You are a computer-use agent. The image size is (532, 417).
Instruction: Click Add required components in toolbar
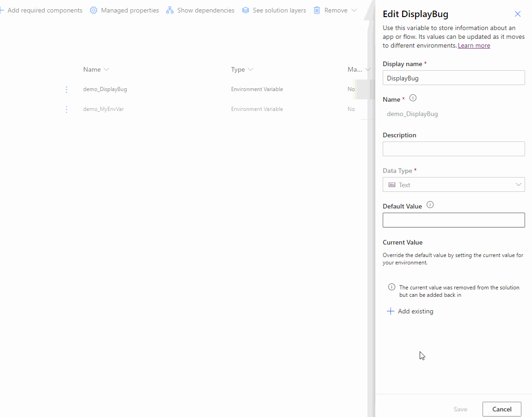coord(42,11)
